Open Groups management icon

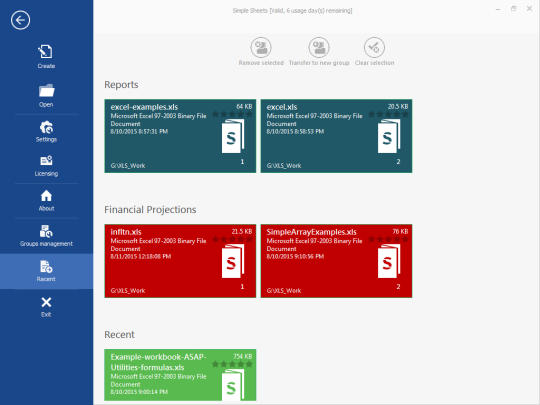(46, 231)
